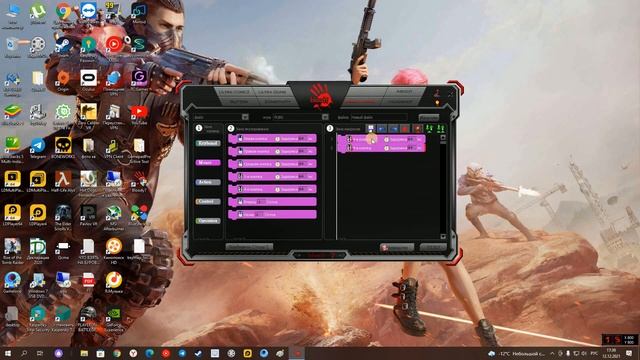Open the Oculus desktop icon

pyautogui.click(x=88, y=81)
